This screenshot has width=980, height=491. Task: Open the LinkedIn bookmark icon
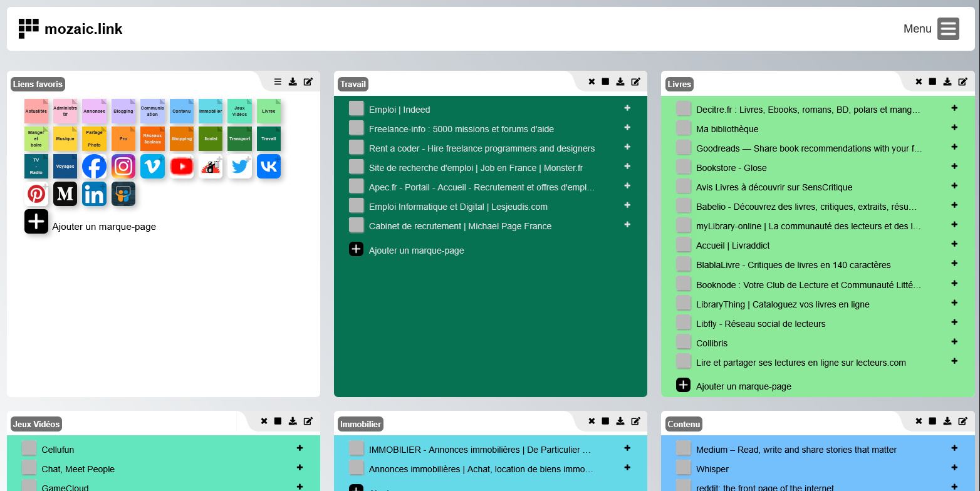click(94, 194)
